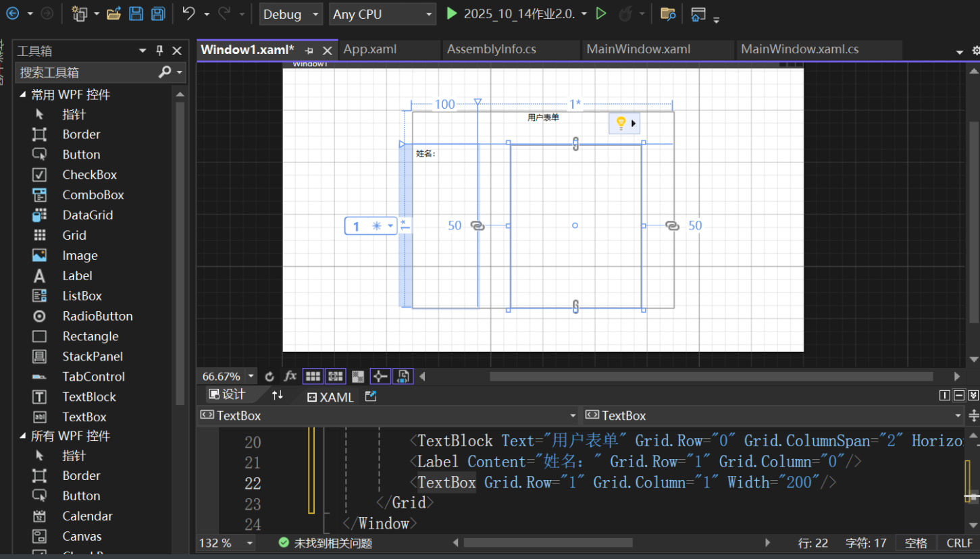Click the Save All icon
This screenshot has width=980, height=559.
coord(158,14)
